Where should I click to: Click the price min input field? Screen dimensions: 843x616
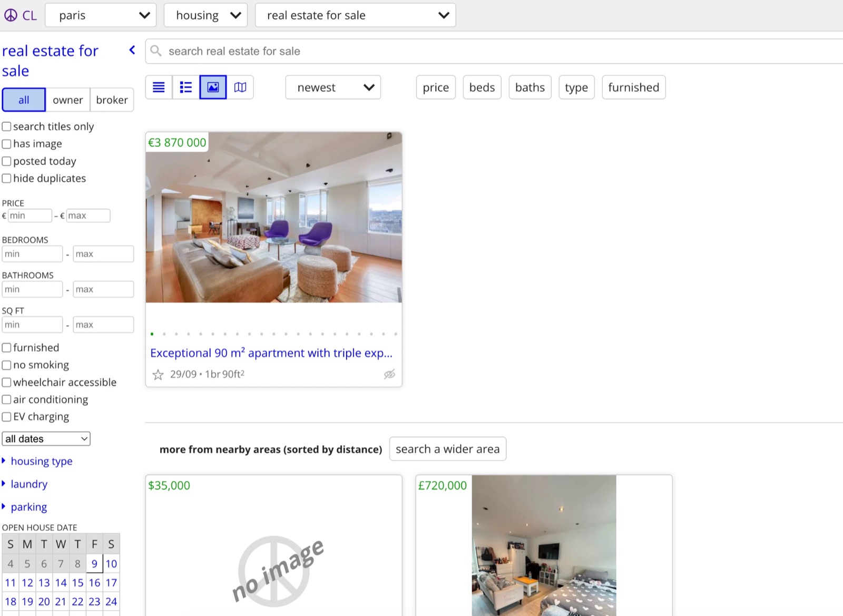coord(30,216)
